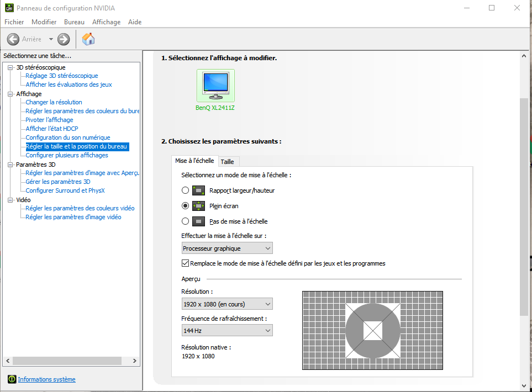Image resolution: width=532 pixels, height=392 pixels.
Task: Open Régler les paramètres des couleurs du bureau
Action: 82,111
